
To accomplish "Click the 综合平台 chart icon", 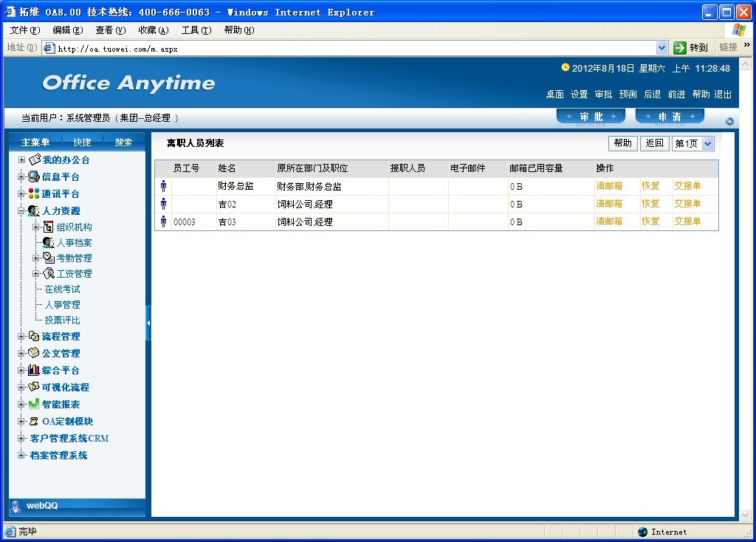I will (x=34, y=370).
